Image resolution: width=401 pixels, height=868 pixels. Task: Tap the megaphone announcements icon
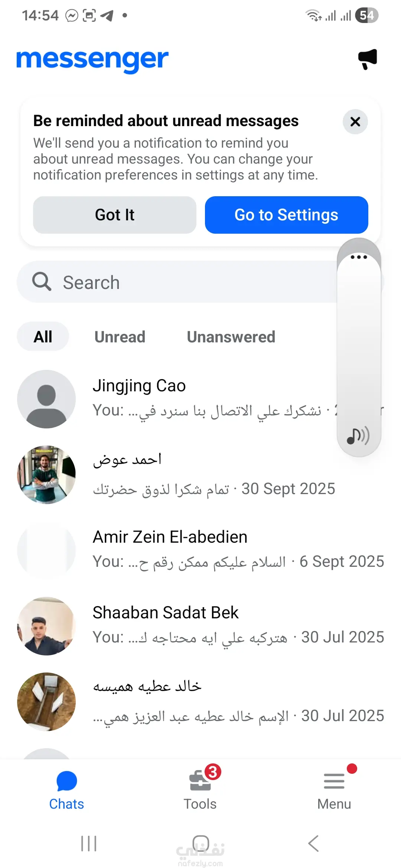click(367, 59)
